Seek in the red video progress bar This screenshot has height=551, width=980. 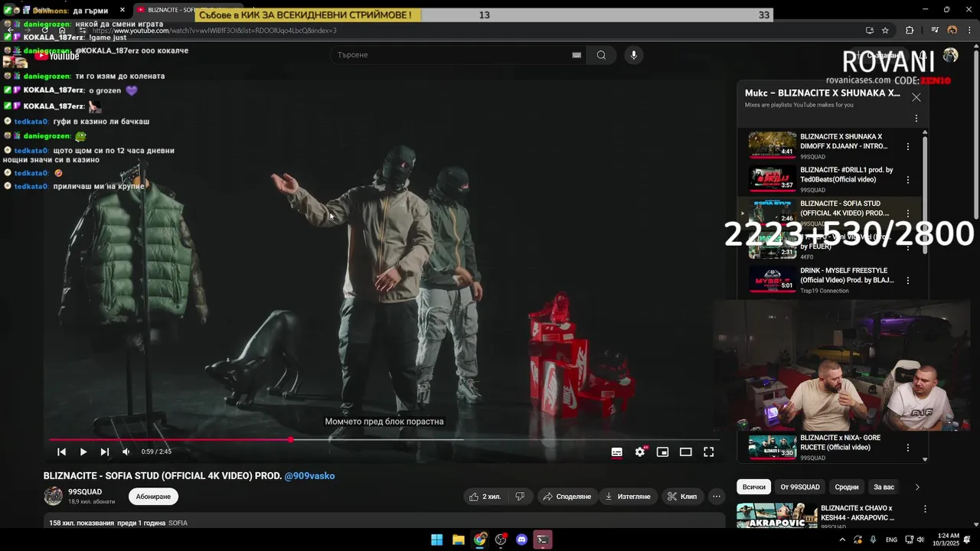pos(383,439)
